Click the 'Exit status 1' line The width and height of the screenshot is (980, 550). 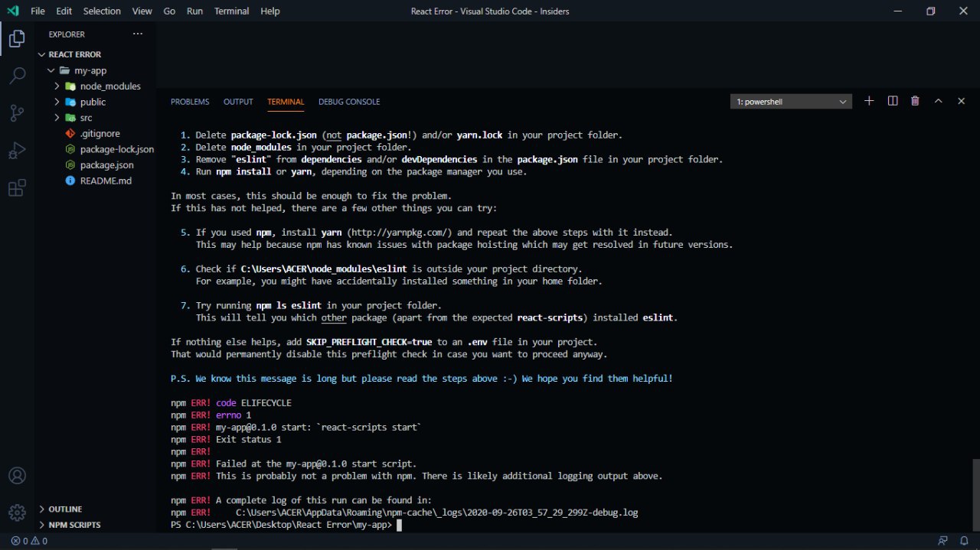226,440
